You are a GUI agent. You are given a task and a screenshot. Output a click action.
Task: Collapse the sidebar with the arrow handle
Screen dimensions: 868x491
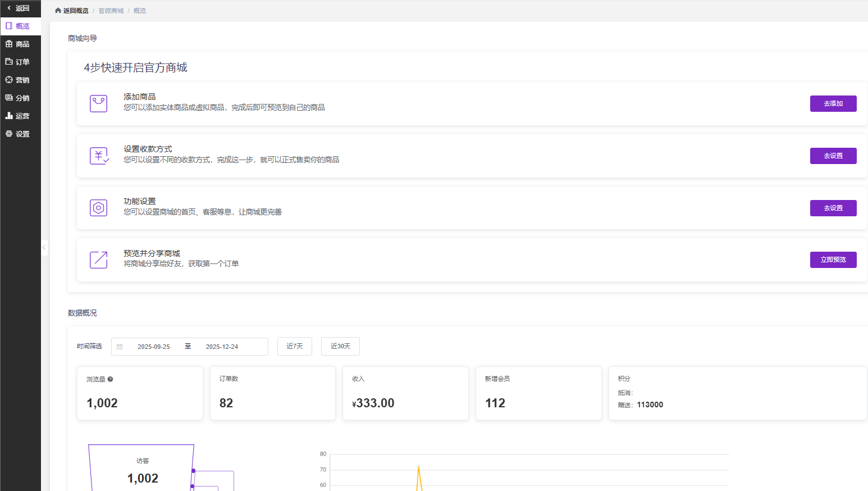(x=44, y=247)
